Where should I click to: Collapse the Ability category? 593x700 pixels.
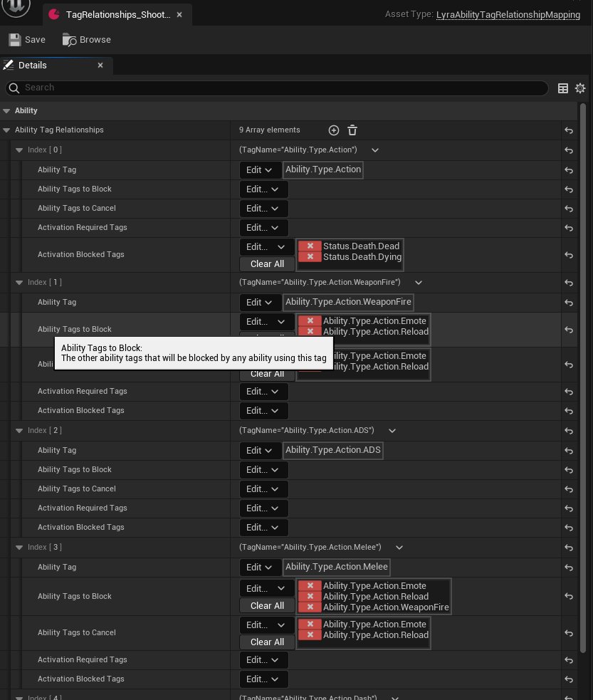6,110
